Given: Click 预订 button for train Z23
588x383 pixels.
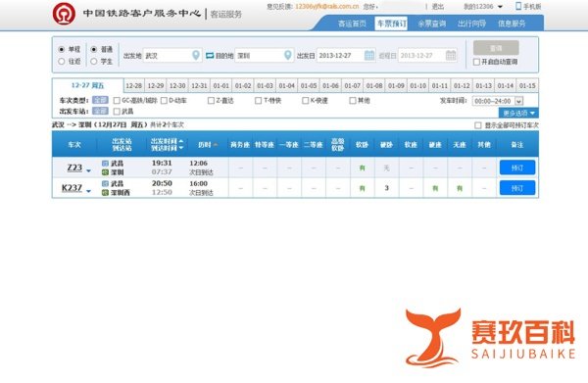Looking at the screenshot, I should [x=517, y=168].
